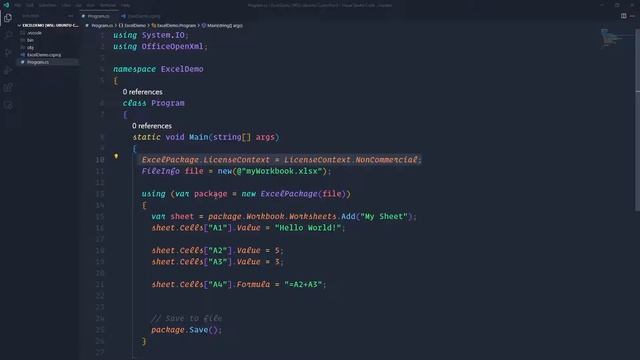
Task: Click on 'using OfficeOpenXml;' line
Action: [x=160, y=47]
